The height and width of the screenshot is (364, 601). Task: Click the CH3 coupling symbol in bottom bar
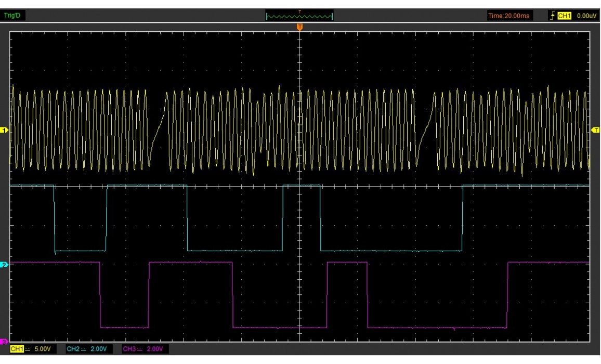pos(140,349)
